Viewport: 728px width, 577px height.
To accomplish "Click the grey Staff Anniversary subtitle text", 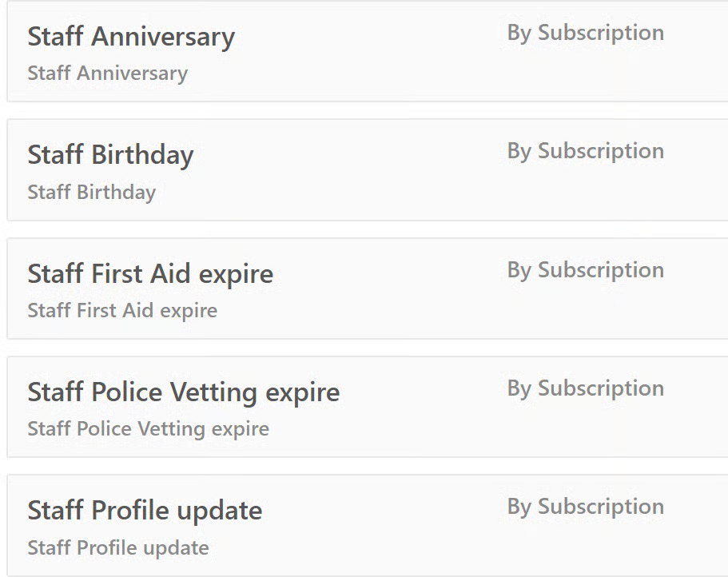I will (107, 74).
